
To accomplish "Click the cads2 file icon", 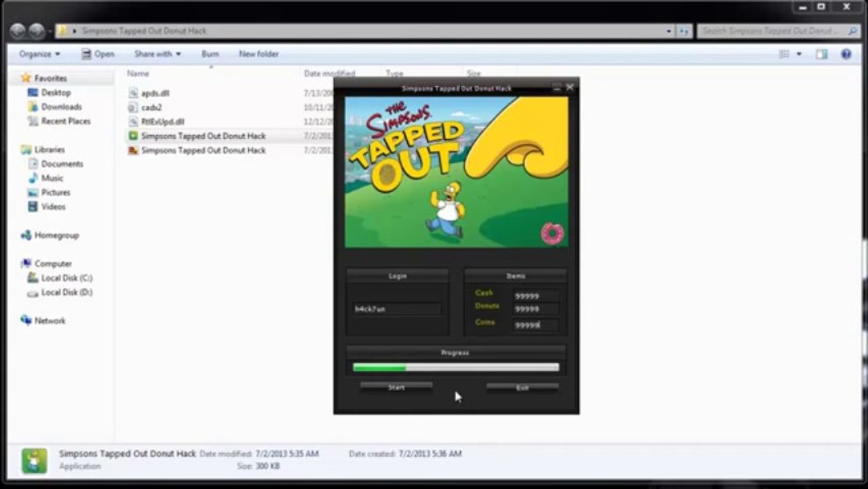I will pos(133,107).
